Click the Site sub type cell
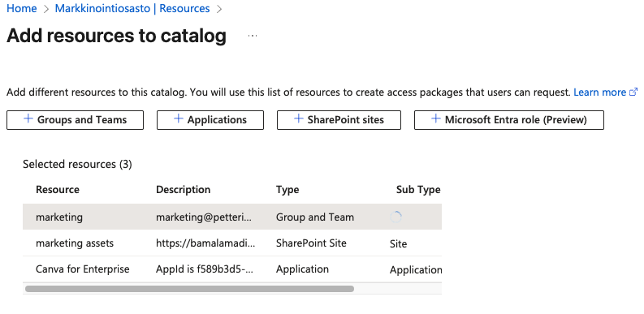644x314 pixels. pos(399,243)
